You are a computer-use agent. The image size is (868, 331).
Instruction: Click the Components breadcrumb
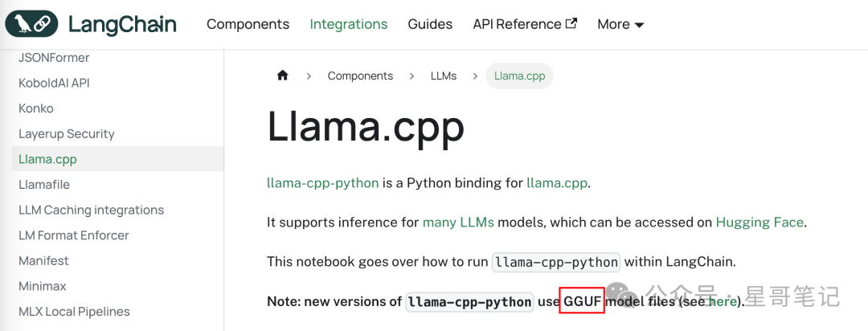(360, 76)
